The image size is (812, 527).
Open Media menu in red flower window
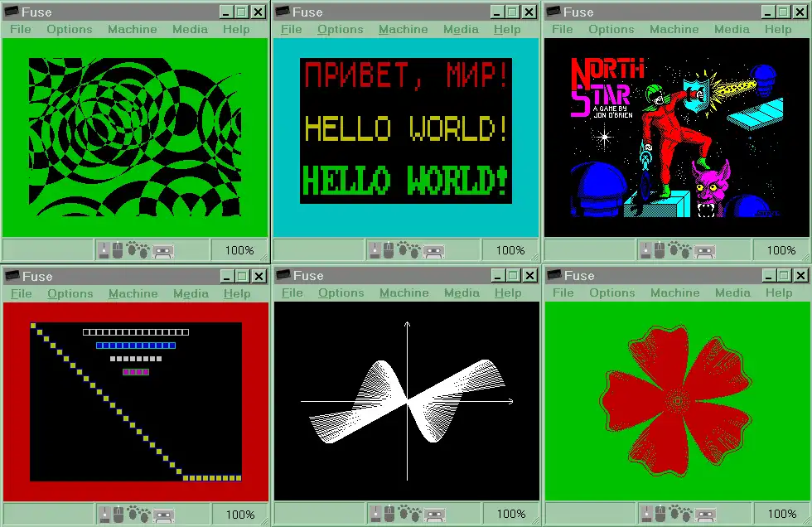[x=732, y=293]
